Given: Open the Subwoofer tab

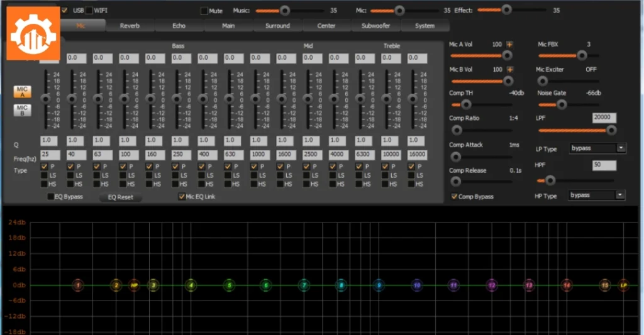Looking at the screenshot, I should point(375,26).
